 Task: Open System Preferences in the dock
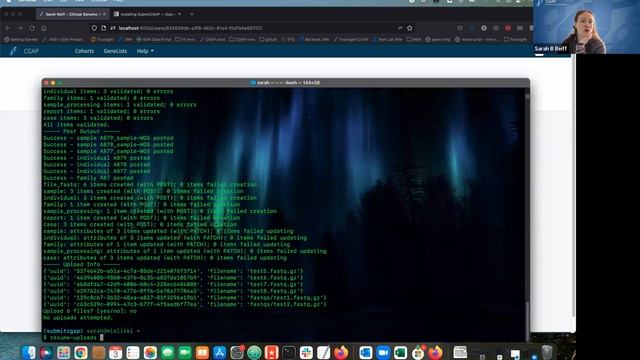pyautogui.click(x=237, y=352)
